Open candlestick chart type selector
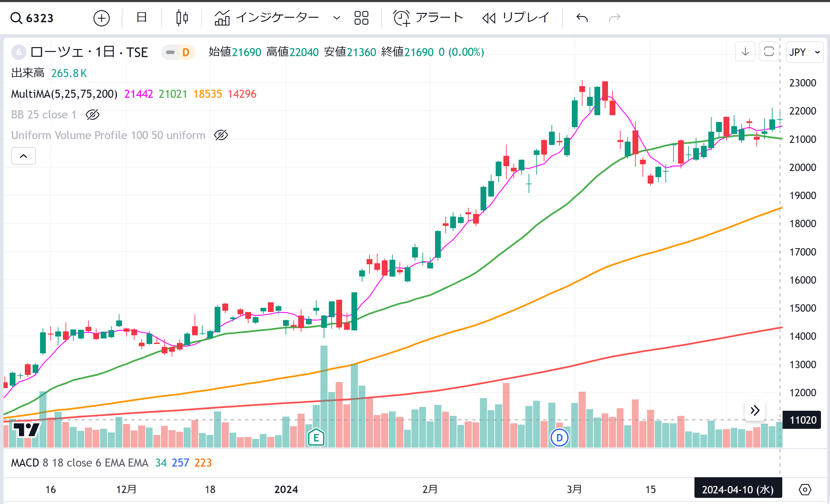This screenshot has height=504, width=830. coord(182,17)
